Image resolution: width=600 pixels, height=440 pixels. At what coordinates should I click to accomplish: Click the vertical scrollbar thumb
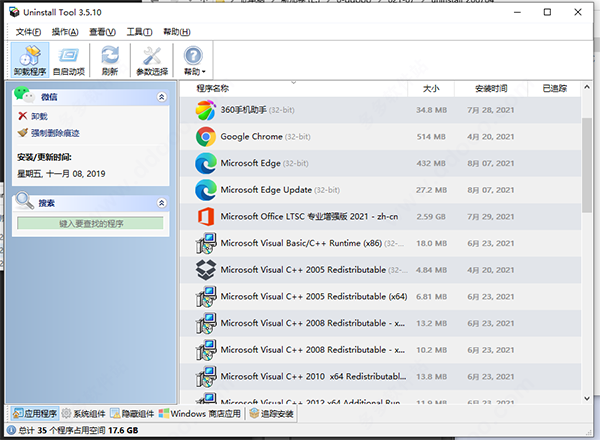click(x=587, y=165)
